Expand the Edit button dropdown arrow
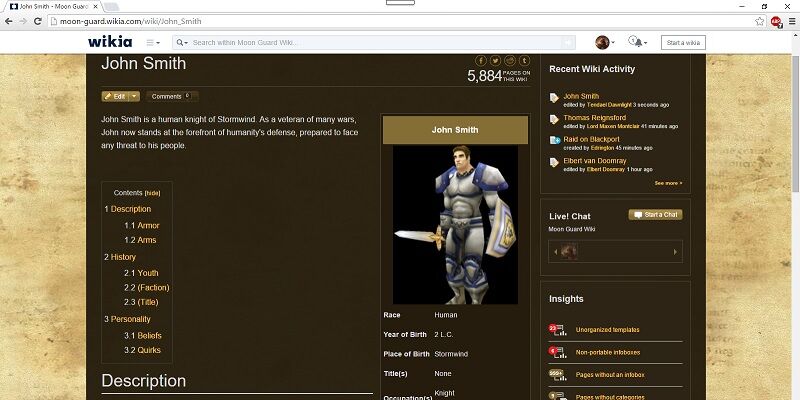 click(x=134, y=96)
